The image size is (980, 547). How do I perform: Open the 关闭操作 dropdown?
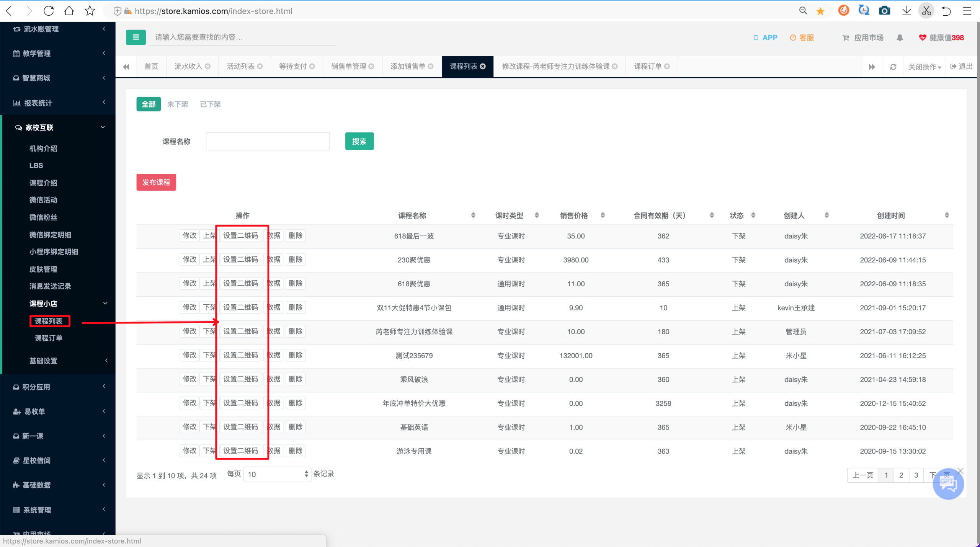[x=924, y=67]
